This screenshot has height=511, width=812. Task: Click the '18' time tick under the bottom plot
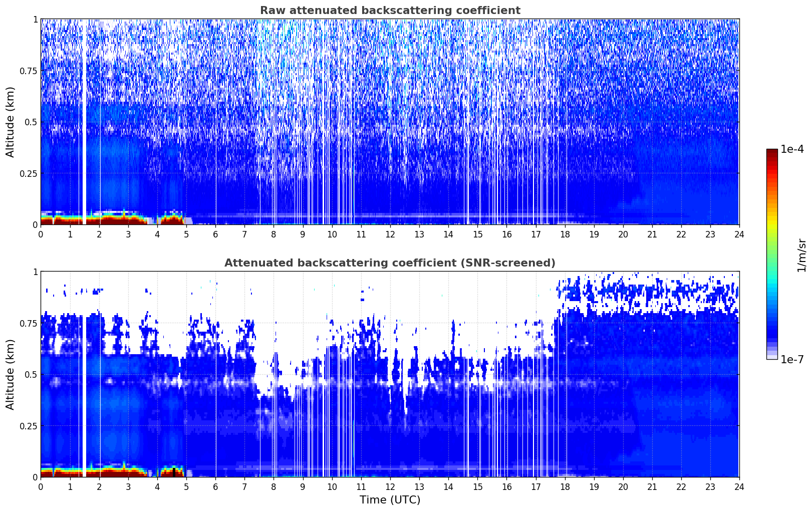tap(565, 486)
